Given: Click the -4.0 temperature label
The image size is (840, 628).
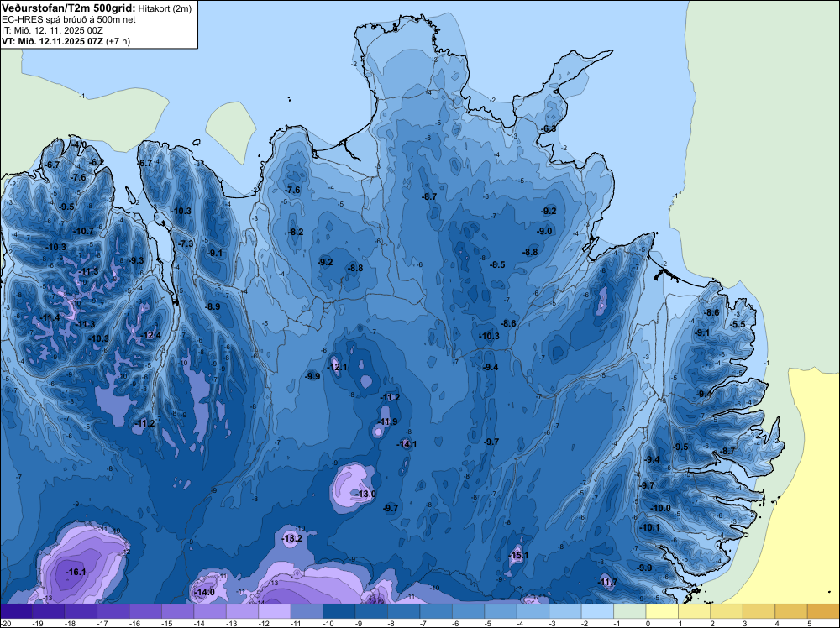Looking at the screenshot, I should (79, 144).
